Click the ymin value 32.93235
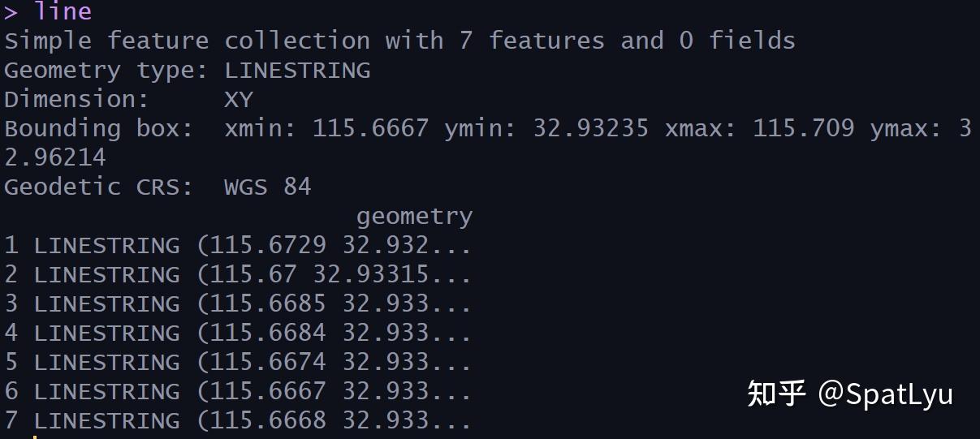This screenshot has height=439, width=980. (x=591, y=129)
